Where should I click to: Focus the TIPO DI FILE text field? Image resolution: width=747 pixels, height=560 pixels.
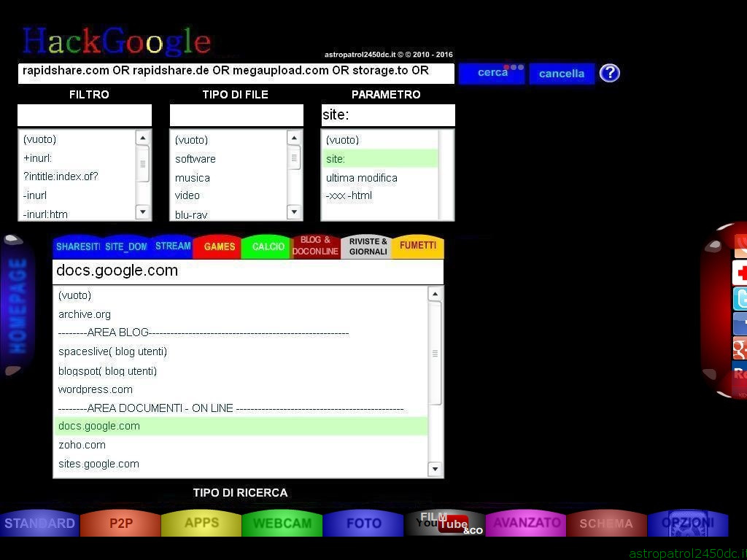point(237,115)
